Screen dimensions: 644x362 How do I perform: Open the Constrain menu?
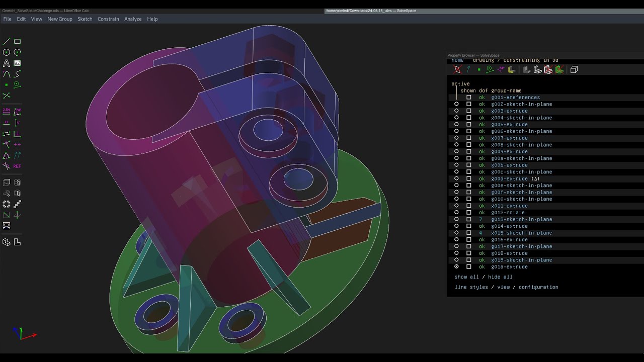coord(108,19)
